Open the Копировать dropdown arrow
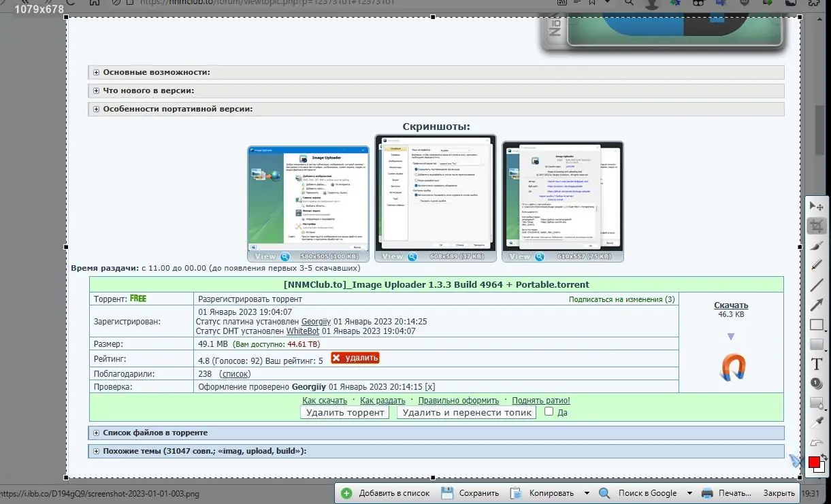The image size is (831, 504). click(587, 493)
